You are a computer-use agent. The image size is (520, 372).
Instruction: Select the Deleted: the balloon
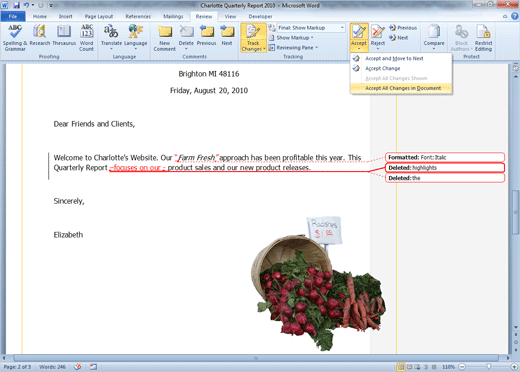pos(445,178)
